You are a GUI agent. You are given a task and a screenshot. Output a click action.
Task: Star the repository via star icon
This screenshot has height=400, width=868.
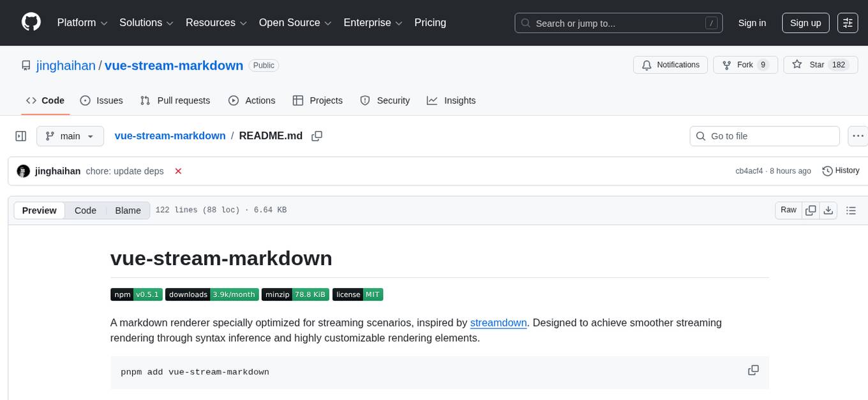coord(797,65)
